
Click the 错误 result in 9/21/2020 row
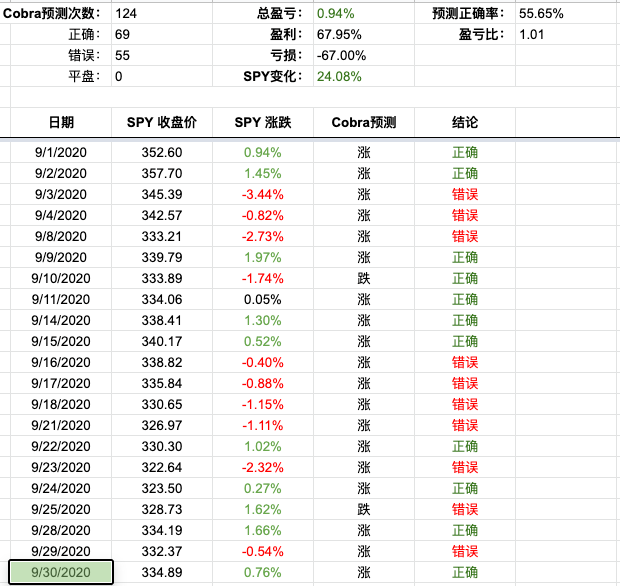(465, 425)
